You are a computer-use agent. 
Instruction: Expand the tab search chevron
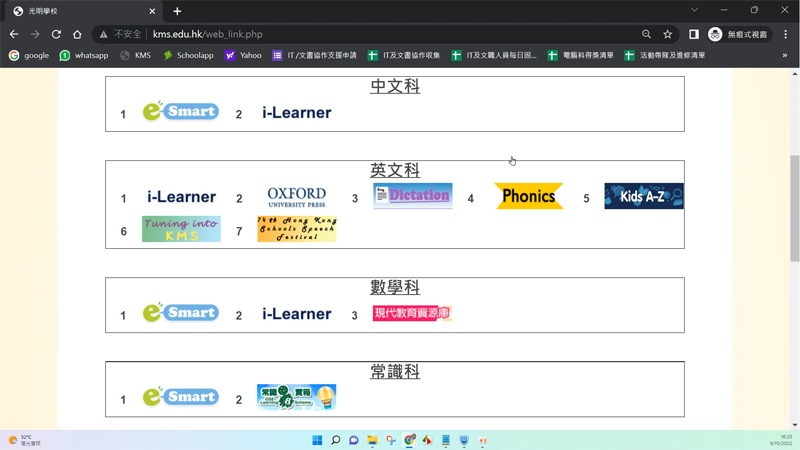coord(694,10)
